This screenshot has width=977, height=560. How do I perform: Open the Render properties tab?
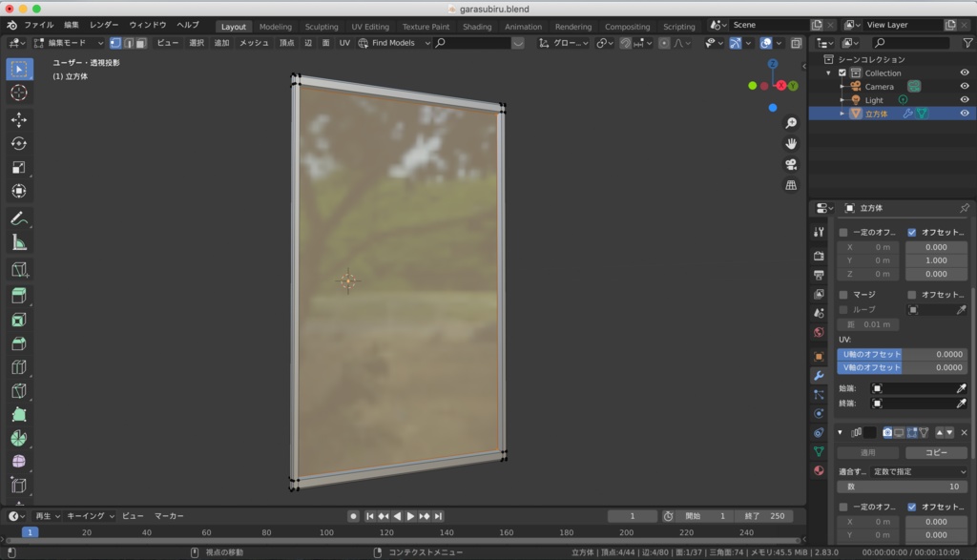[x=819, y=256]
